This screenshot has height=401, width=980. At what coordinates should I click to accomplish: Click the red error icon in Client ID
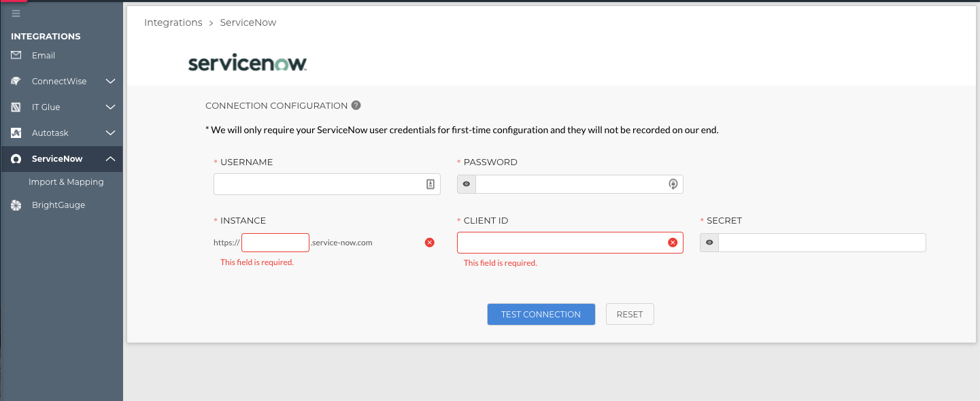(673, 243)
